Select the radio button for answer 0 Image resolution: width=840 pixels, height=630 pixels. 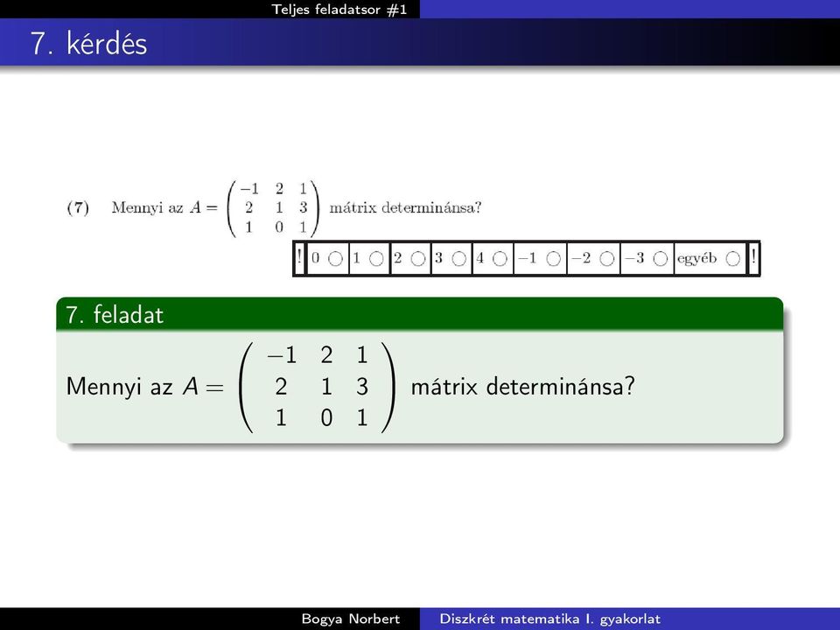click(335, 259)
